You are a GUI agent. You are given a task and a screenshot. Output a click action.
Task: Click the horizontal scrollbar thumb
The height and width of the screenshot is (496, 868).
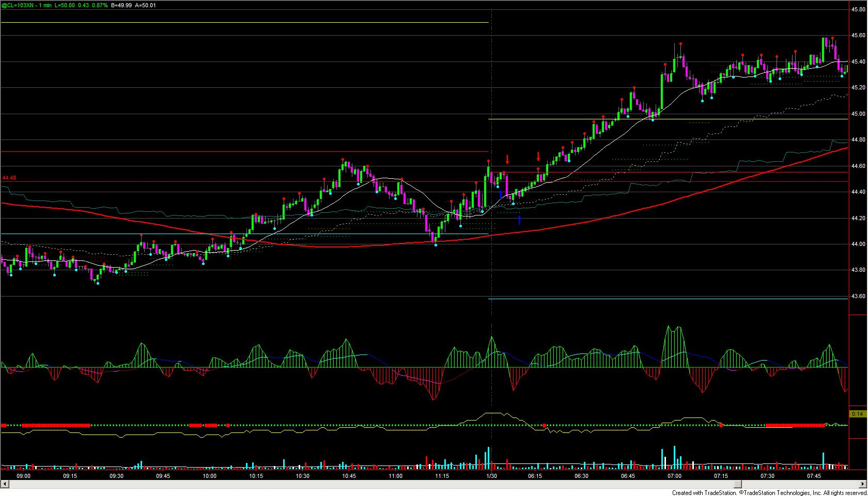[x=738, y=484]
